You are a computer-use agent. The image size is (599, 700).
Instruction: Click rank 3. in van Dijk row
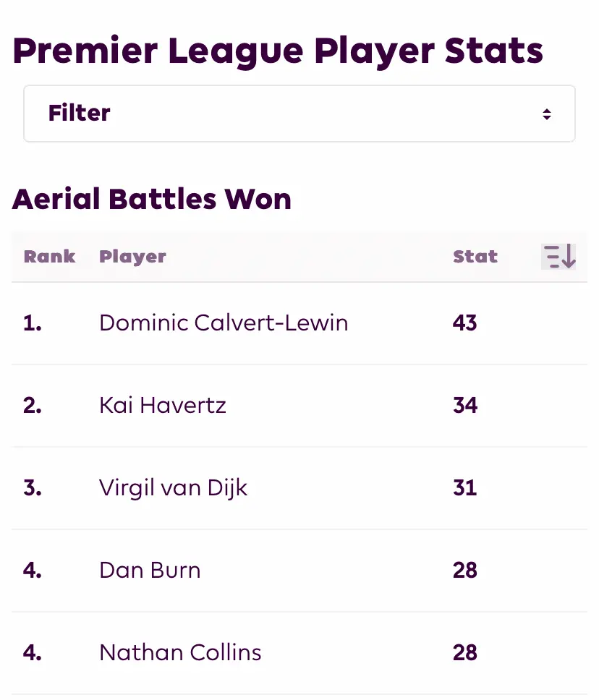(32, 487)
